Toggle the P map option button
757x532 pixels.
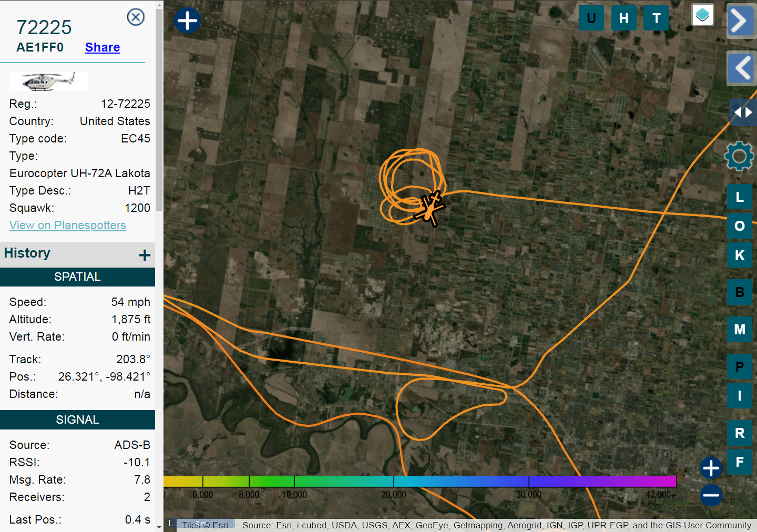pyautogui.click(x=740, y=366)
